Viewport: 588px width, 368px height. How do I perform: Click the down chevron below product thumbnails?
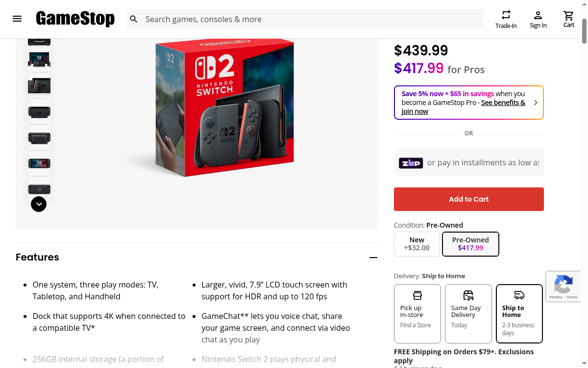[x=39, y=204]
